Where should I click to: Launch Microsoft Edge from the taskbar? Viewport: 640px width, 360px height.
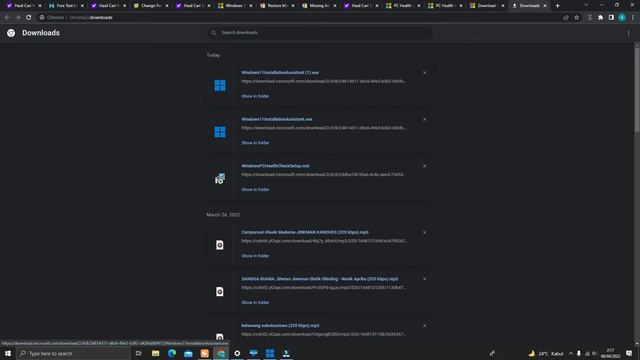172,353
